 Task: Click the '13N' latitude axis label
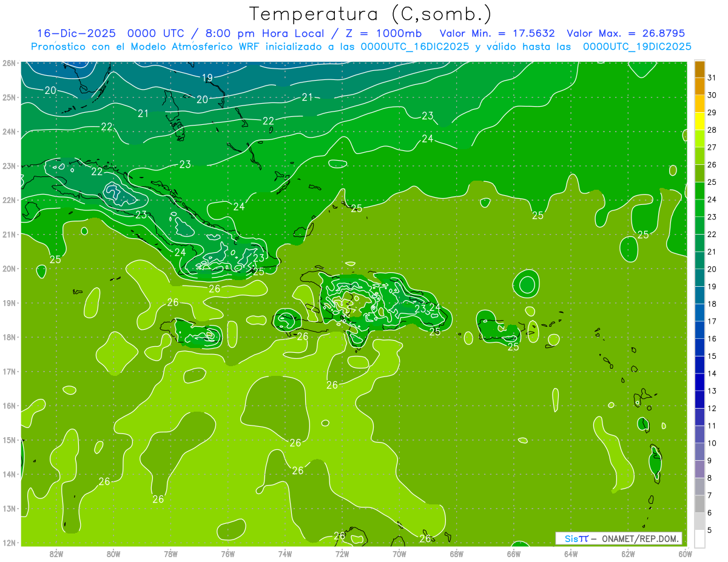[x=8, y=508]
